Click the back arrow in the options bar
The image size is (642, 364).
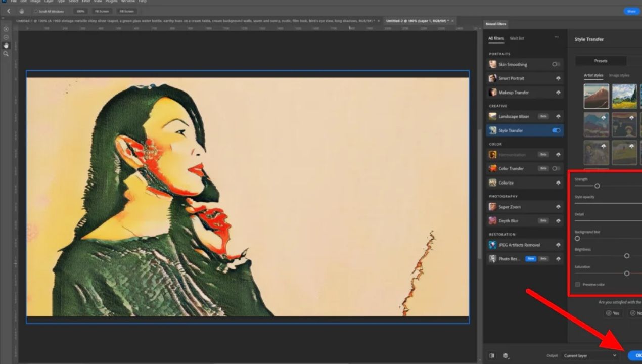[x=9, y=11]
